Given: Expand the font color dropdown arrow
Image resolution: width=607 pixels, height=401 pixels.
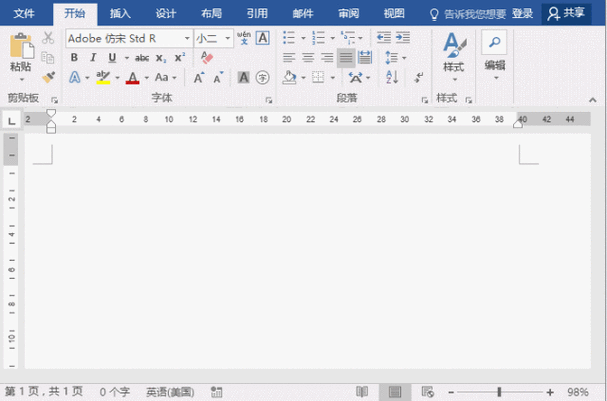Looking at the screenshot, I should tap(146, 78).
